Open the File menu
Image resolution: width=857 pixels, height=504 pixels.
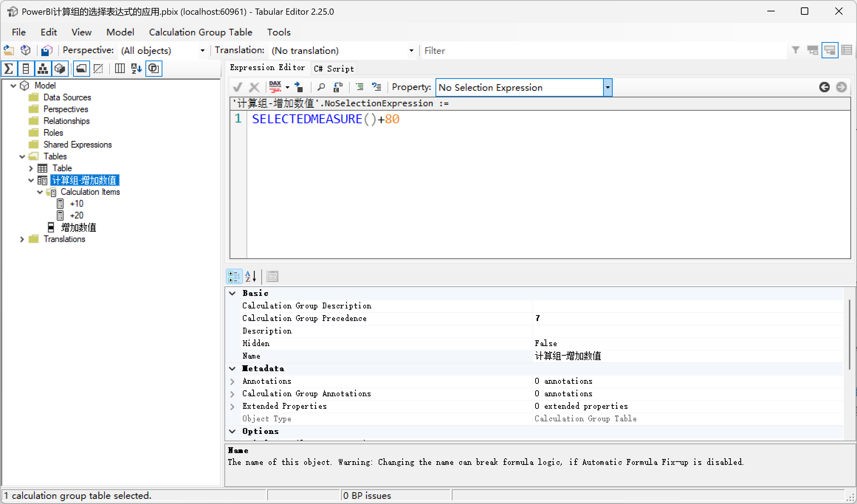pos(19,32)
